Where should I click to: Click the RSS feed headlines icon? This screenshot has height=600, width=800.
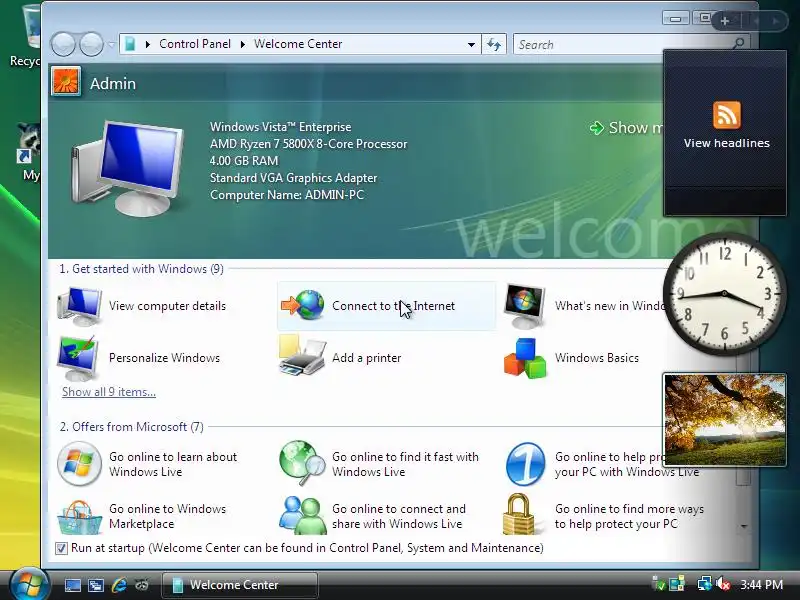click(x=727, y=114)
